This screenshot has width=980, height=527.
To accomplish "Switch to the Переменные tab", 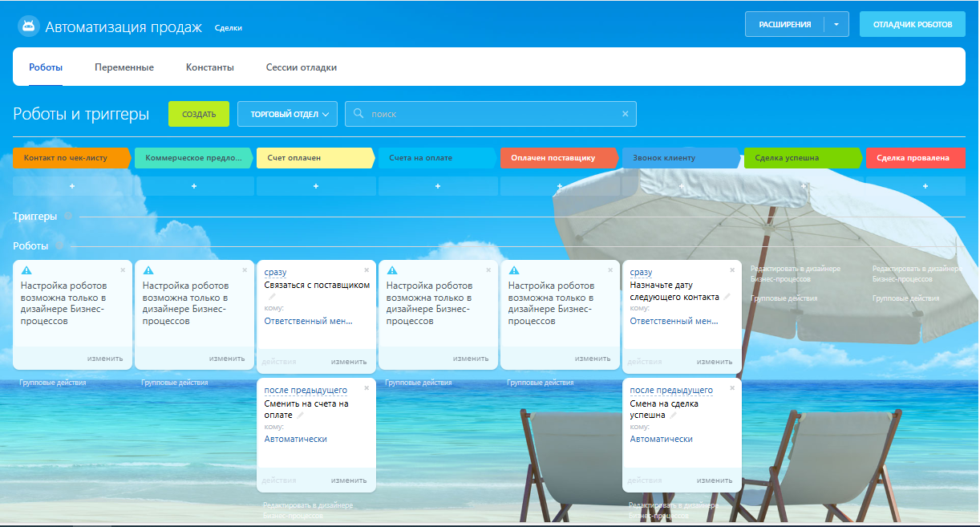I will (x=124, y=67).
